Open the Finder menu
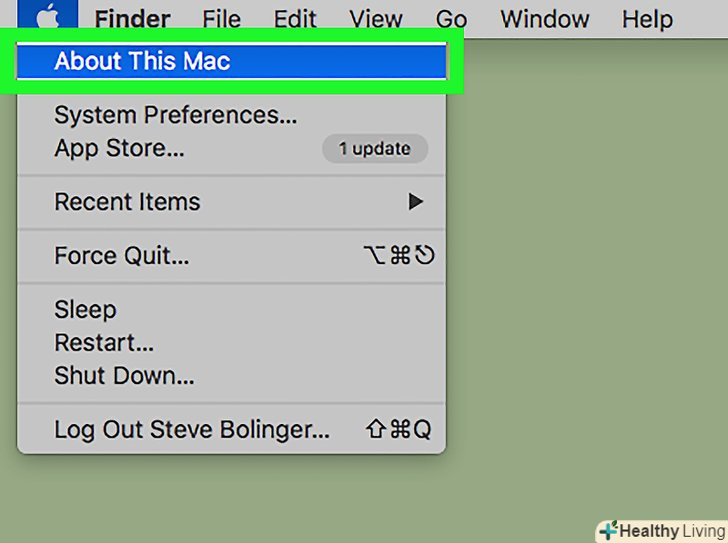The height and width of the screenshot is (543, 728). point(132,19)
